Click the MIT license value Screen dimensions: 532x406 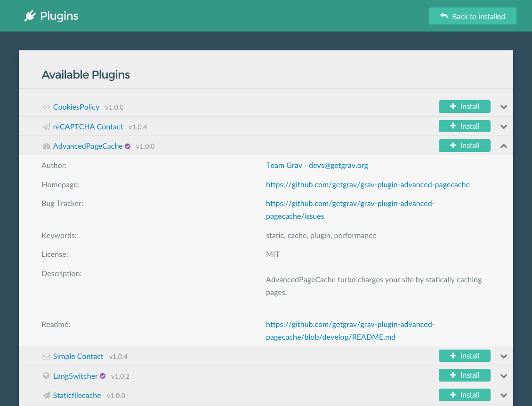(273, 254)
